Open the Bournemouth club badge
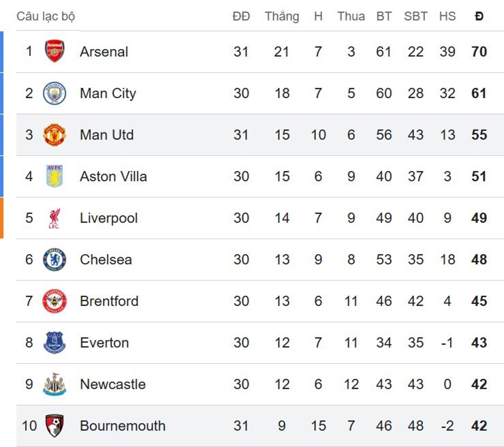This screenshot has height=447, width=504. (54, 426)
